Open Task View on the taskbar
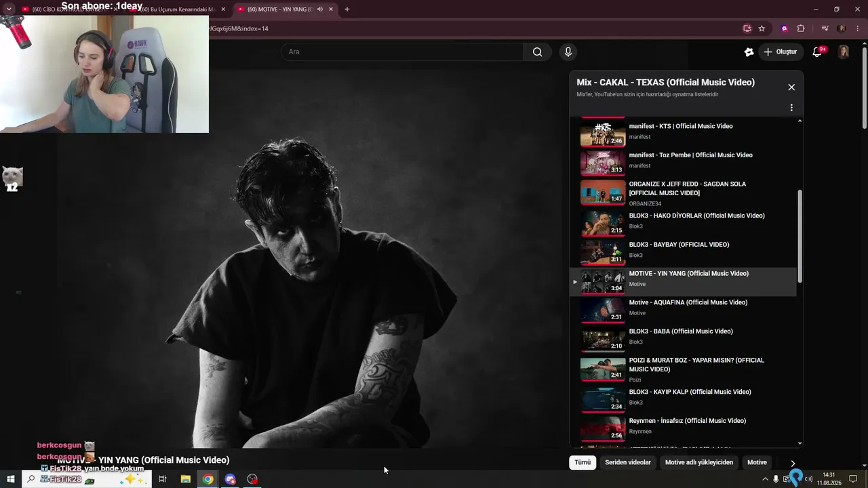This screenshot has width=868, height=488. (163, 479)
